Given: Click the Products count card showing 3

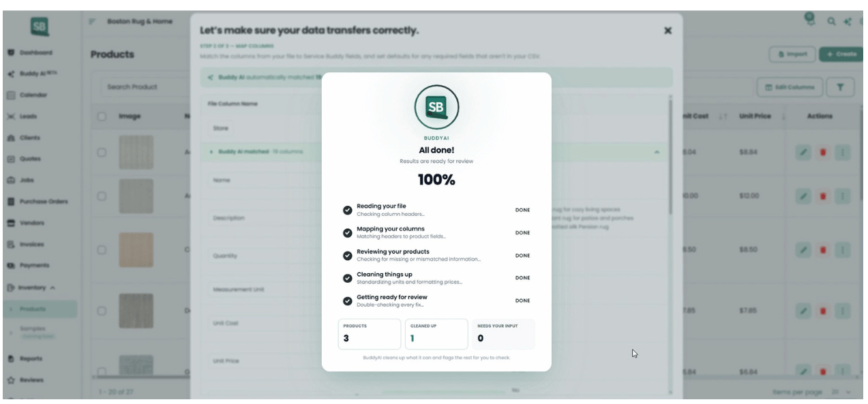Looking at the screenshot, I should 370,334.
